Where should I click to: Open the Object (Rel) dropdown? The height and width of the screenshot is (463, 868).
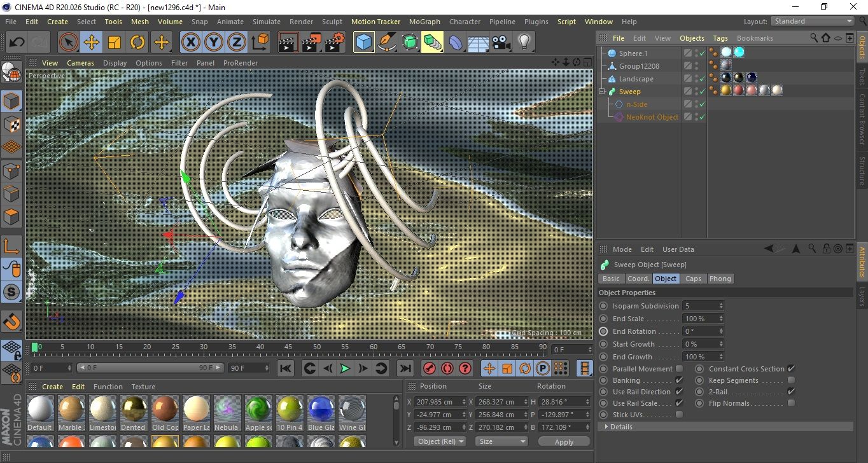click(440, 441)
